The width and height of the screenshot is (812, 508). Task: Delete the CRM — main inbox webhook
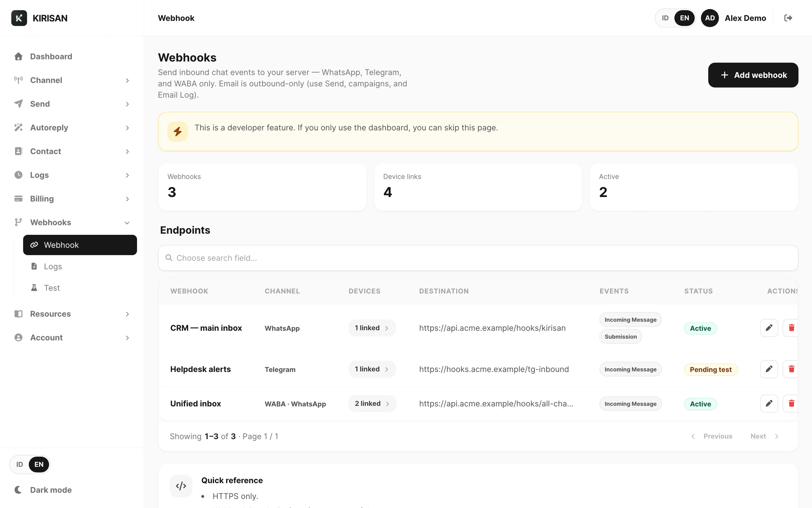tap(791, 328)
